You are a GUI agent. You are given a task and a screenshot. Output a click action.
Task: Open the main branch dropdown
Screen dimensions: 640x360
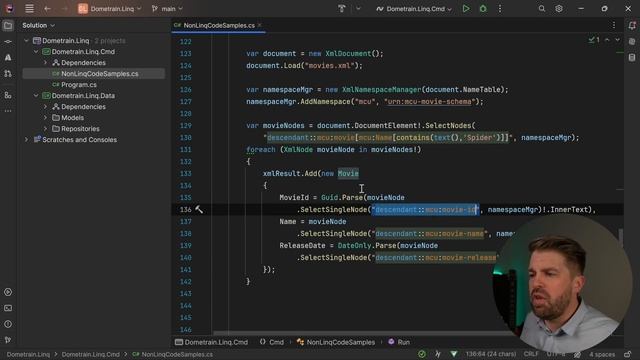(x=167, y=9)
